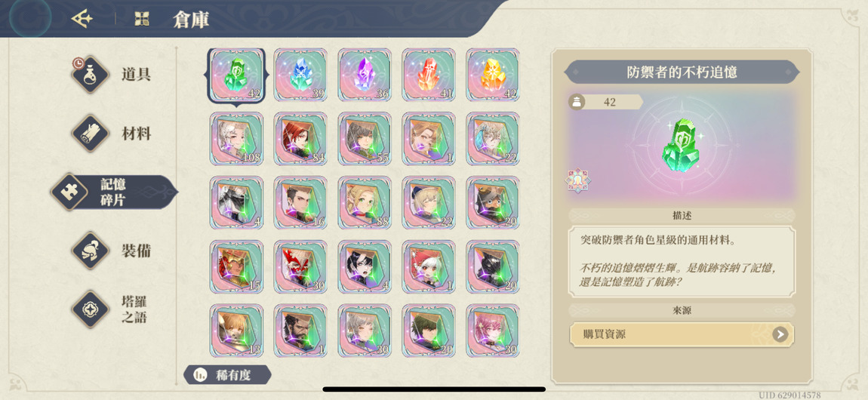
Task: Open the four-square menu icon beside 倉庫
Action: (142, 20)
